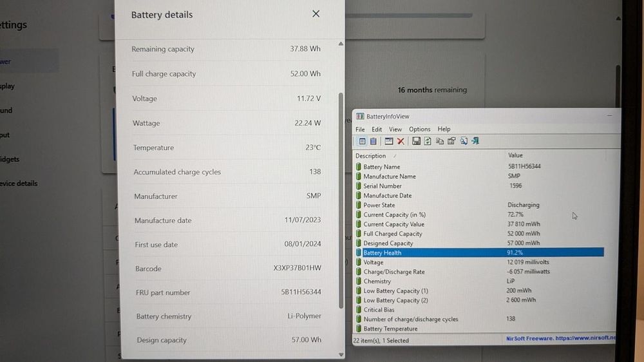Click the Li-Polymer battery chemistry value
The width and height of the screenshot is (644, 362).
point(305,316)
